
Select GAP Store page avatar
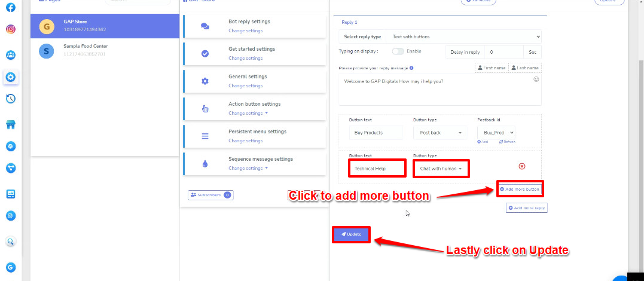(47, 26)
